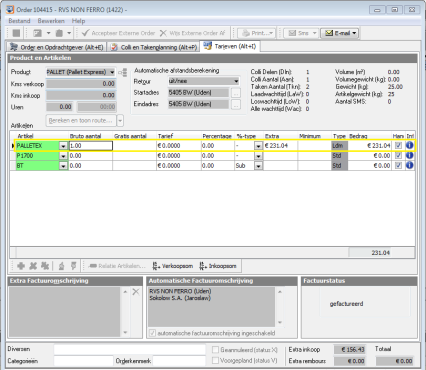426x370 pixels.
Task: Click the info icon in P1700 row
Action: click(410, 155)
